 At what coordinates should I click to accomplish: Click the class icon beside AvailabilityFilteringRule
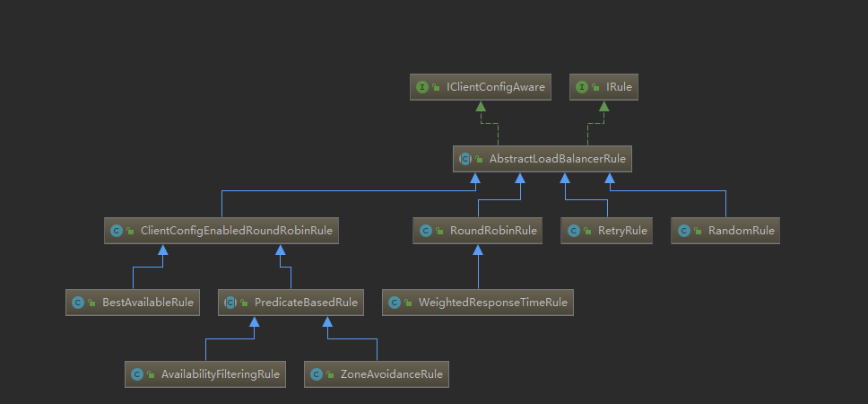click(137, 374)
